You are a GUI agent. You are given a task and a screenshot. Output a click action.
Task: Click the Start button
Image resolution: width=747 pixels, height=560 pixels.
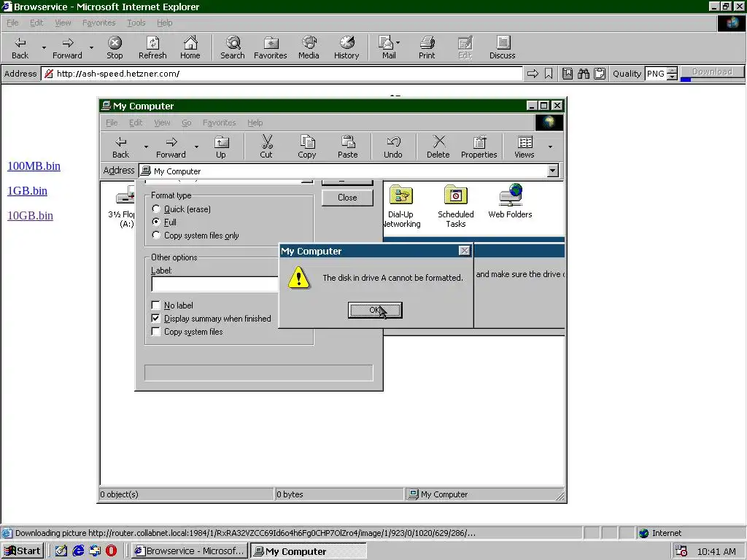coord(23,551)
